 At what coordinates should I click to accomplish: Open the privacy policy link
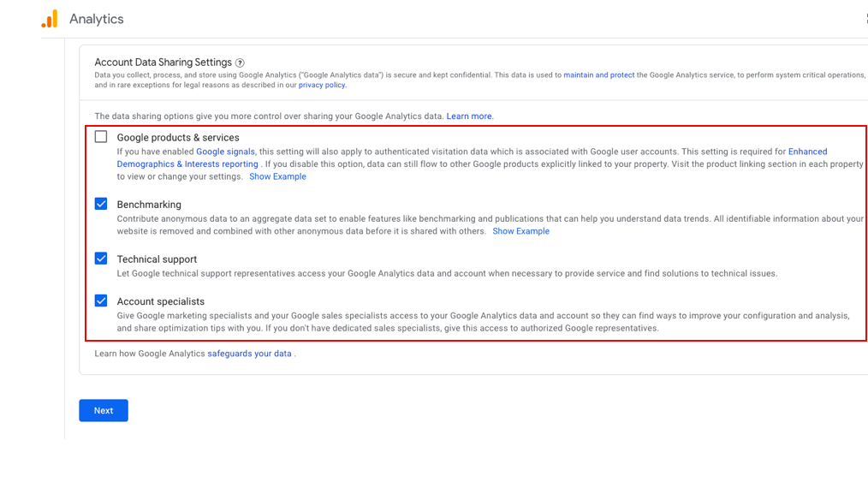point(322,86)
